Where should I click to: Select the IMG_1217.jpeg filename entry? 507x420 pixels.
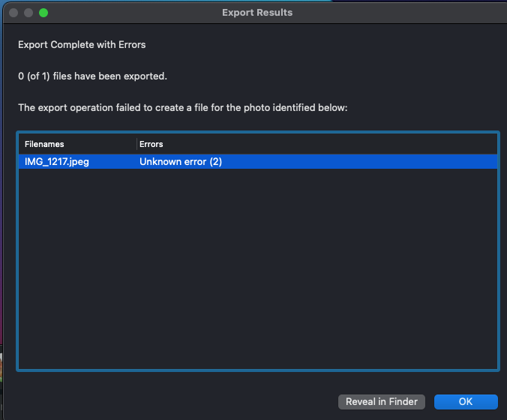[57, 162]
